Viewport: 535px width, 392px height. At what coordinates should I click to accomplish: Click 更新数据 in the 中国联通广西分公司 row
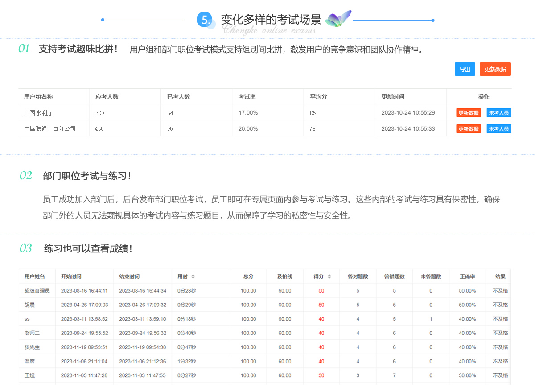468,129
